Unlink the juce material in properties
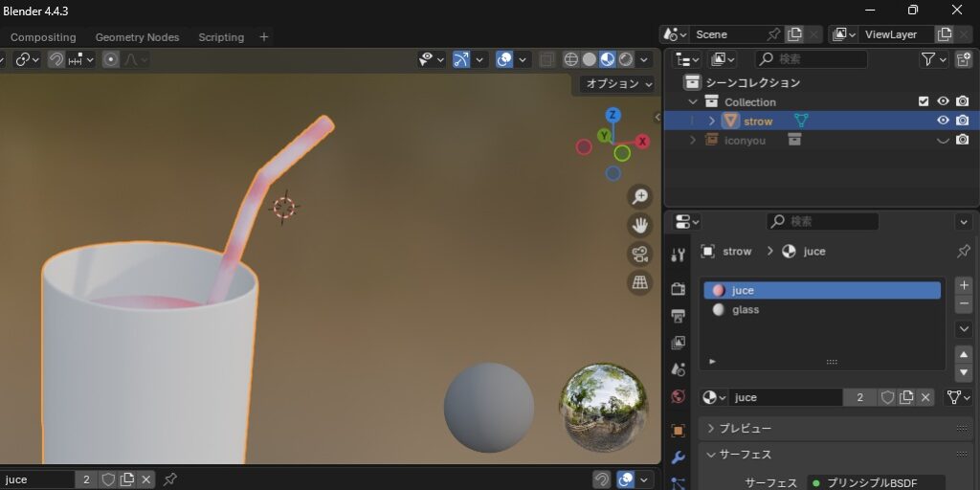Image resolution: width=980 pixels, height=490 pixels. coord(925,397)
